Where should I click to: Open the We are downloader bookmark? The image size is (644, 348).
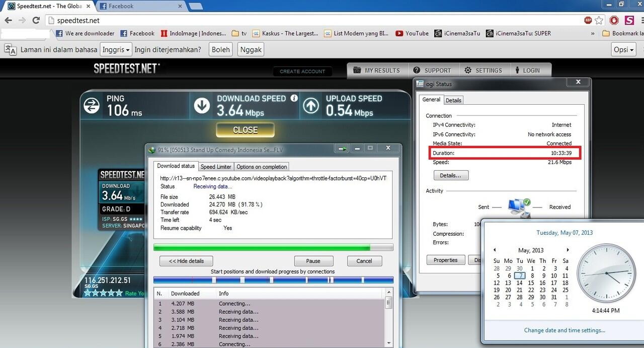click(x=85, y=34)
